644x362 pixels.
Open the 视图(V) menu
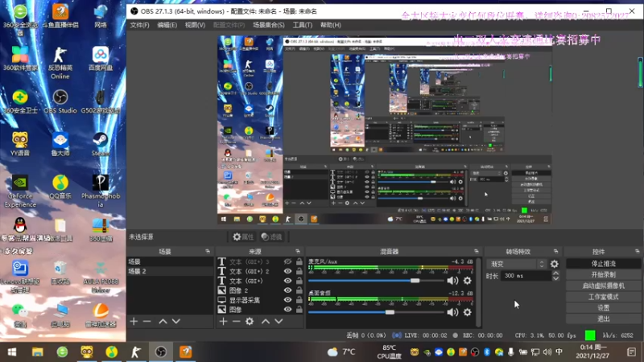pyautogui.click(x=195, y=25)
